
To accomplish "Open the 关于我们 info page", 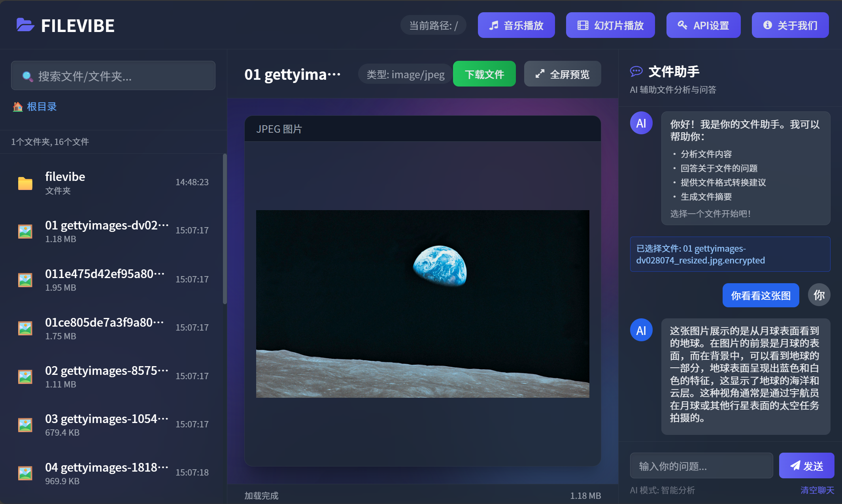I will pos(790,25).
